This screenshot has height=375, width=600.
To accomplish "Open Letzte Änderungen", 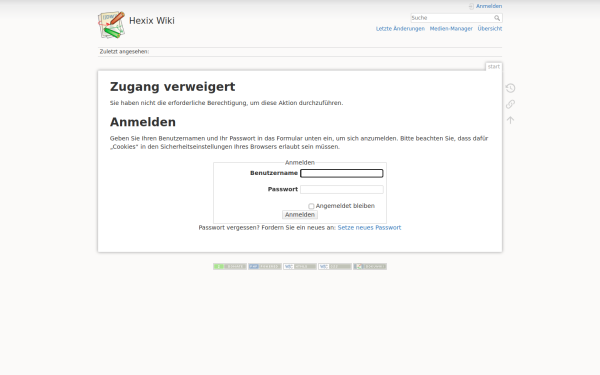I will 400,29.
